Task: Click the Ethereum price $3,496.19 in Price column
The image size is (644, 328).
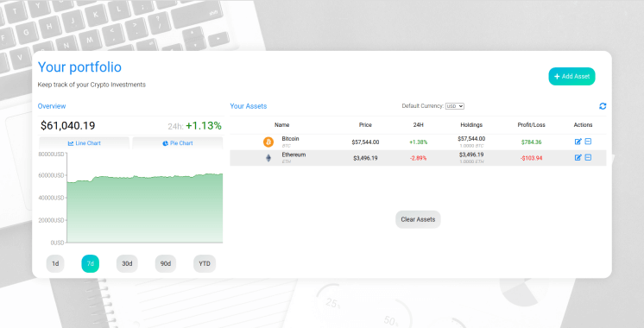Action: tap(365, 158)
